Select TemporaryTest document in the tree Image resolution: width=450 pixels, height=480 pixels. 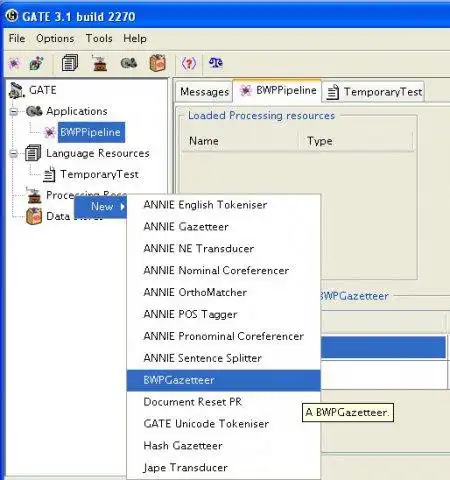click(99, 174)
